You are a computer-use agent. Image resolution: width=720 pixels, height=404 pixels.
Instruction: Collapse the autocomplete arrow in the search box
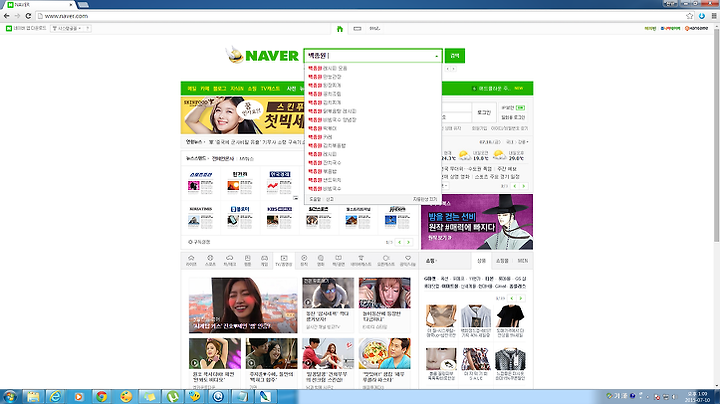436,56
